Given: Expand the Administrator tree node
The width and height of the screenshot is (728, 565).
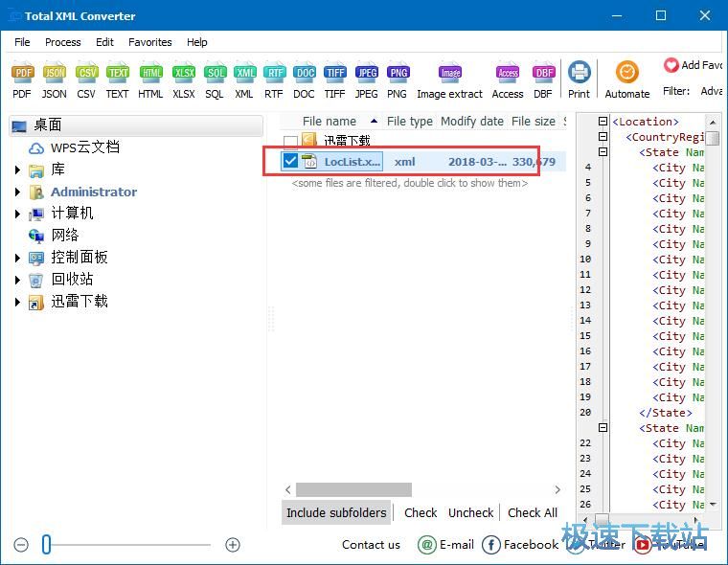Looking at the screenshot, I should 17,192.
